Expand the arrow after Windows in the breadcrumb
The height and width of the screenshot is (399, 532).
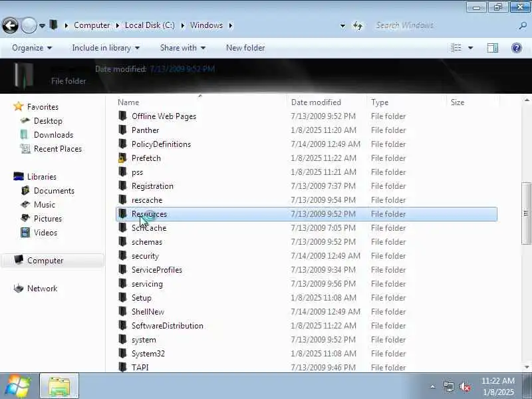231,25
